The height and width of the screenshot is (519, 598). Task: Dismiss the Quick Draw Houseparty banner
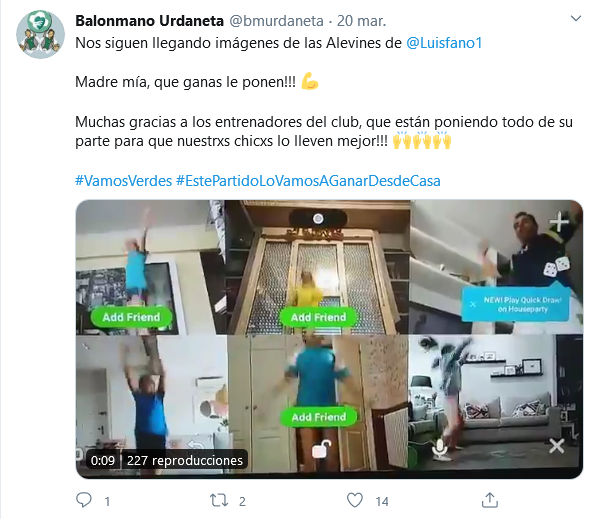click(x=473, y=304)
